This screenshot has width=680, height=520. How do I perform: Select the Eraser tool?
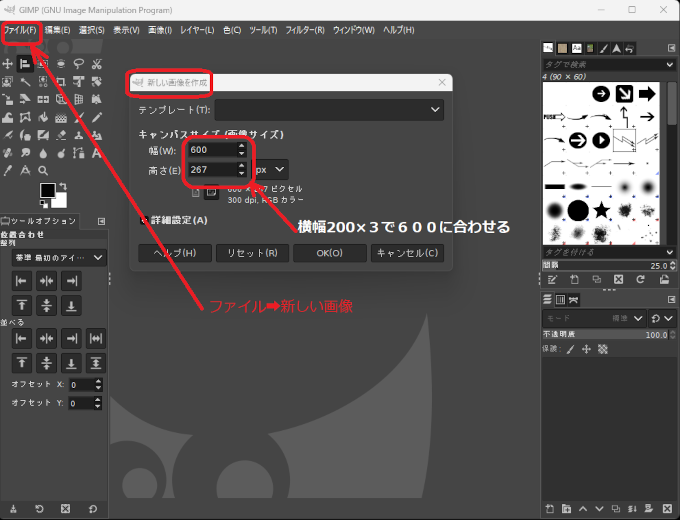(61, 135)
